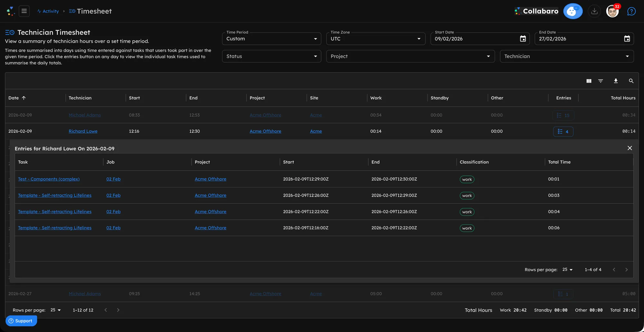Open Michael Adams' 15 entries button
The image size is (644, 332).
(563, 115)
